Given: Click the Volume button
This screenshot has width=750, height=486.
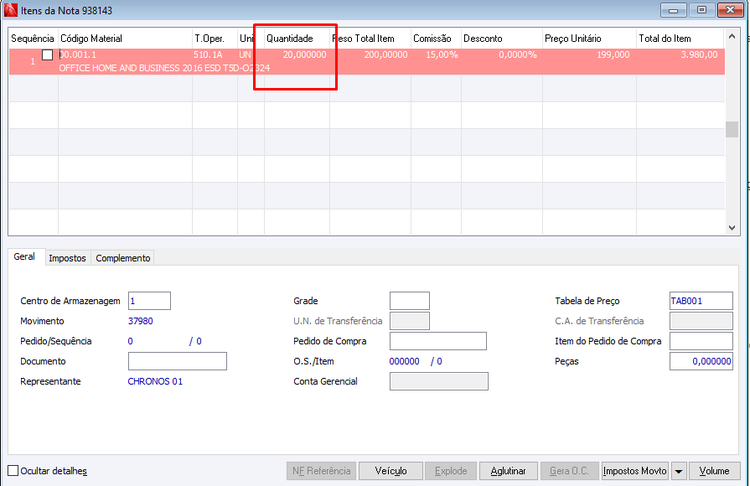Looking at the screenshot, I should click(714, 471).
